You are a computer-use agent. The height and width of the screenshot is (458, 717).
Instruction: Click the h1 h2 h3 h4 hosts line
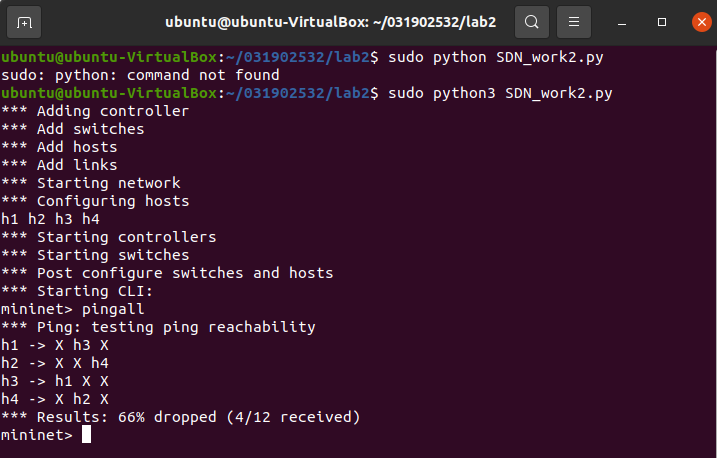[50, 219]
